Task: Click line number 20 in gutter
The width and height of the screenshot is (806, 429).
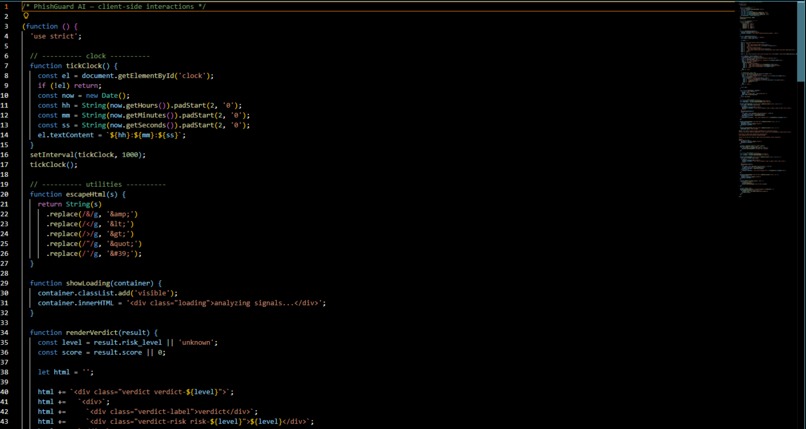Action: 4,194
